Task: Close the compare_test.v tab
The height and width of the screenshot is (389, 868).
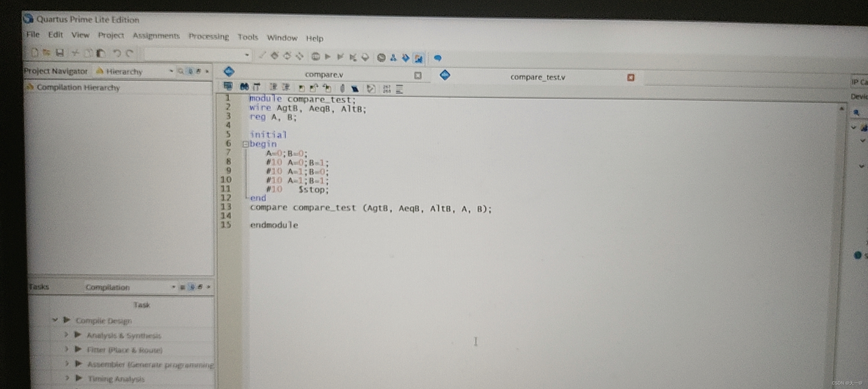Action: point(630,78)
